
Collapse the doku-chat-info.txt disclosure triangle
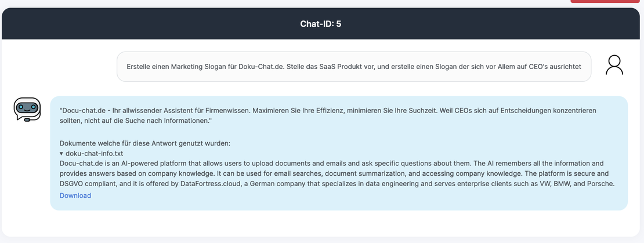tap(61, 153)
